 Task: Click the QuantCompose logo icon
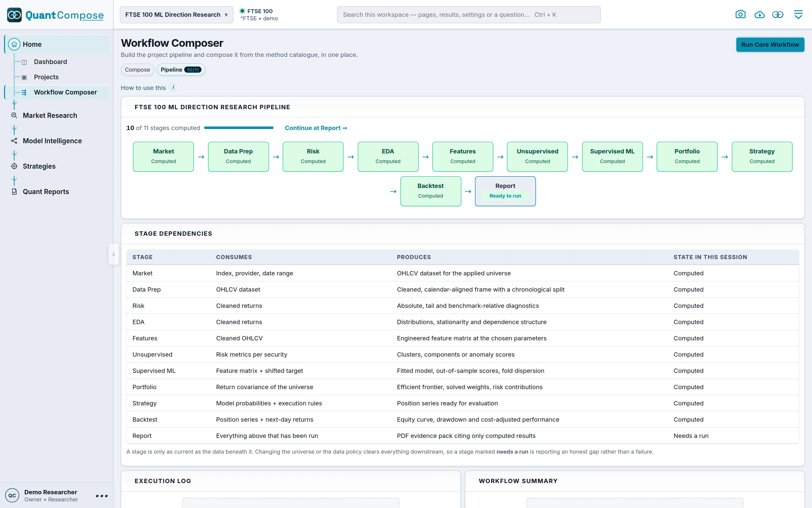(x=14, y=15)
